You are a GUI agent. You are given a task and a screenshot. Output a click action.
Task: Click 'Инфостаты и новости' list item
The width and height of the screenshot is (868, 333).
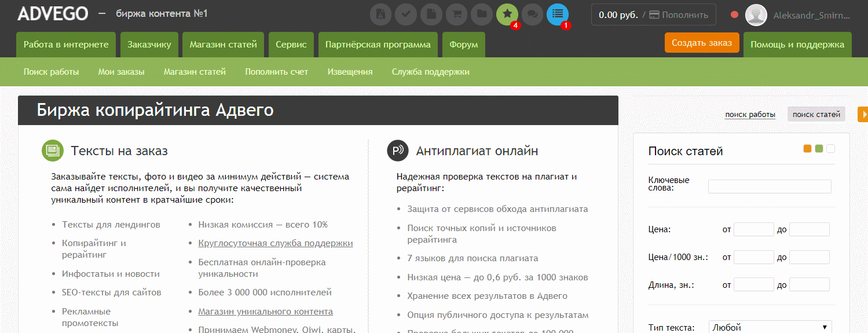click(x=111, y=274)
